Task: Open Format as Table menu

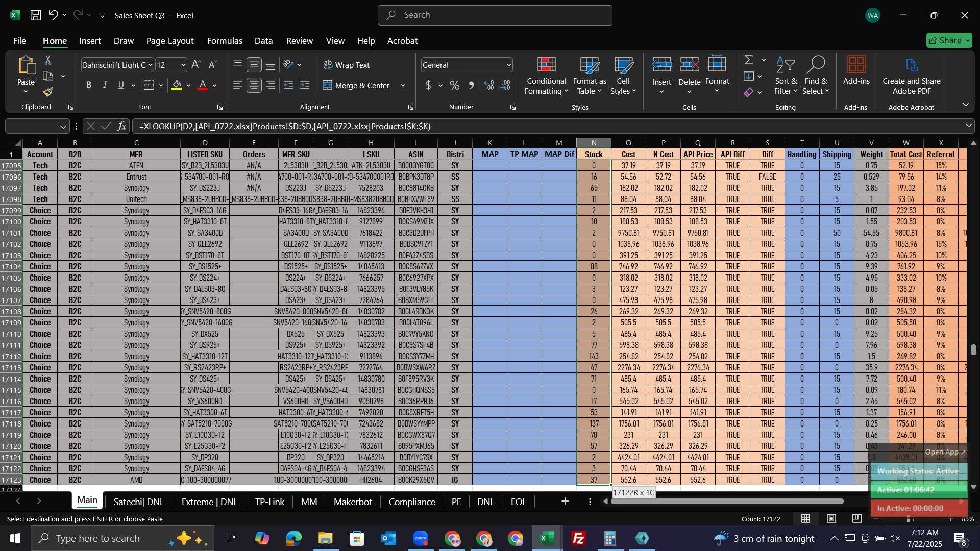Action: (589, 76)
